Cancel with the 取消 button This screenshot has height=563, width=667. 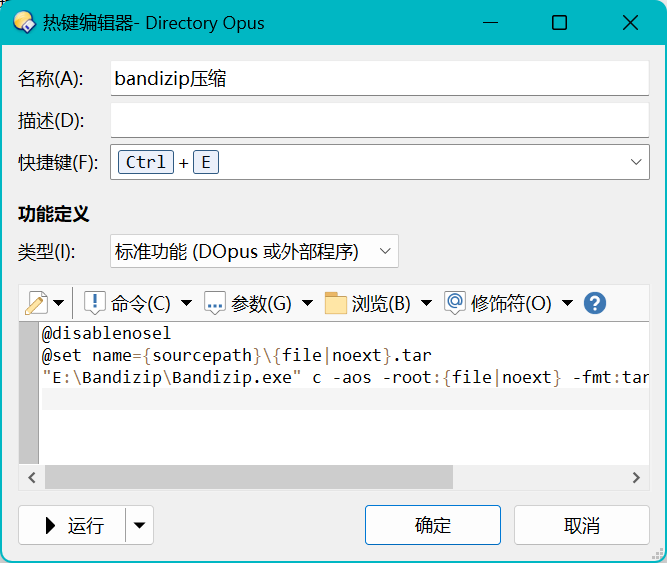pyautogui.click(x=581, y=525)
